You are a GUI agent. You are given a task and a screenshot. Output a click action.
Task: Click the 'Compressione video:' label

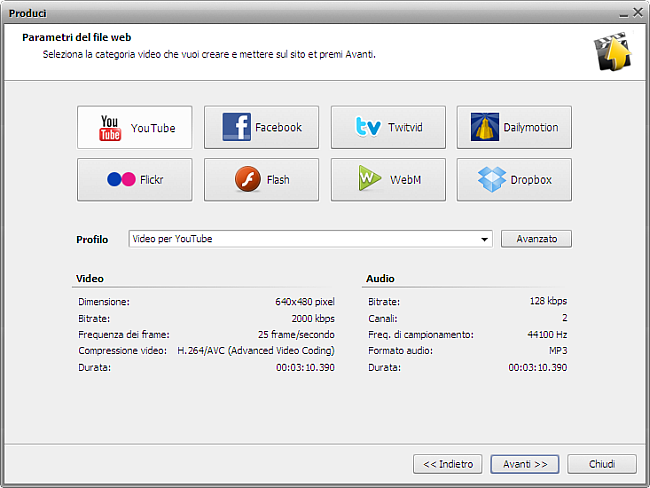point(123,351)
